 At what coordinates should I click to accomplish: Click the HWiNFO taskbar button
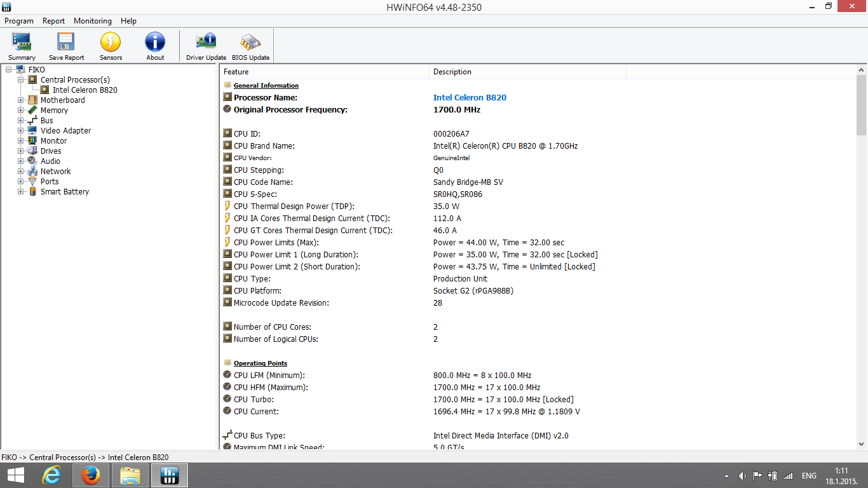coord(170,475)
